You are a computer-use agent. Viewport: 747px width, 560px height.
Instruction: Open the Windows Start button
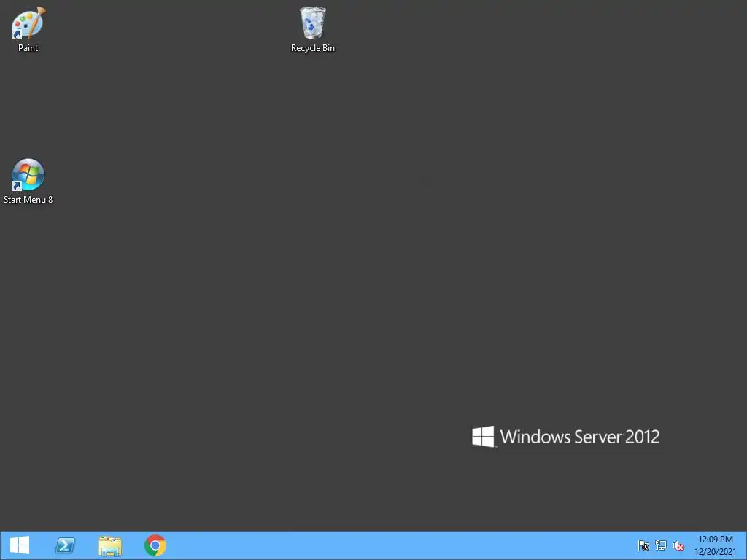[x=20, y=545]
